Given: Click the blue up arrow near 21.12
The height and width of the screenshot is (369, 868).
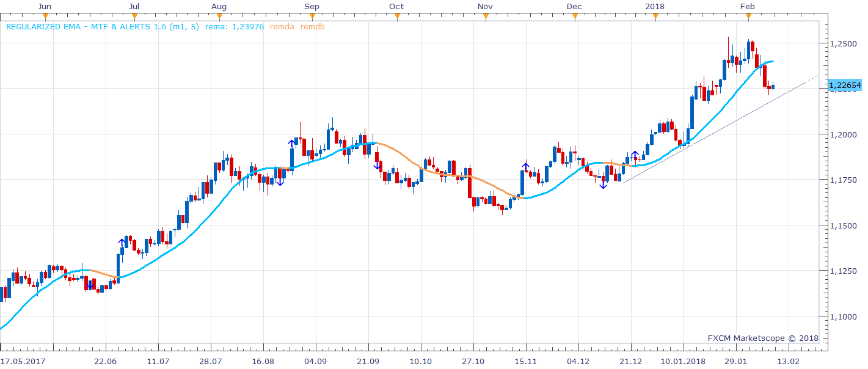Looking at the screenshot, I should point(635,155).
